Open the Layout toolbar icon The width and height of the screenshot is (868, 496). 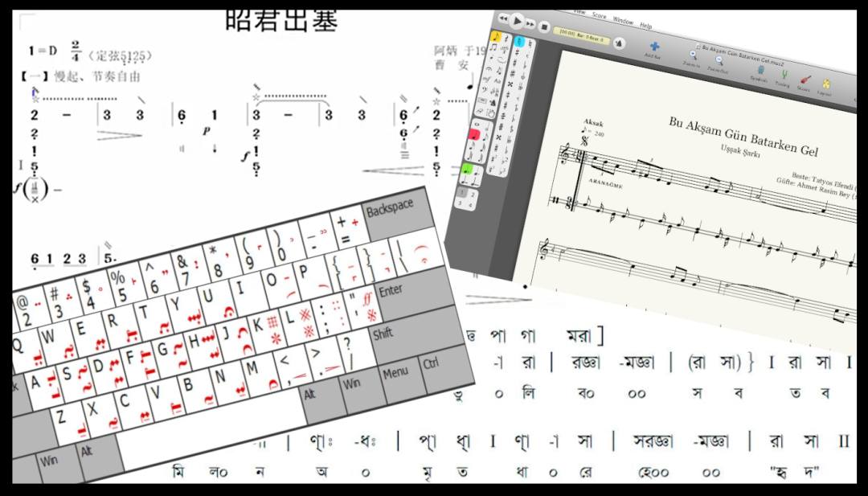tap(826, 84)
